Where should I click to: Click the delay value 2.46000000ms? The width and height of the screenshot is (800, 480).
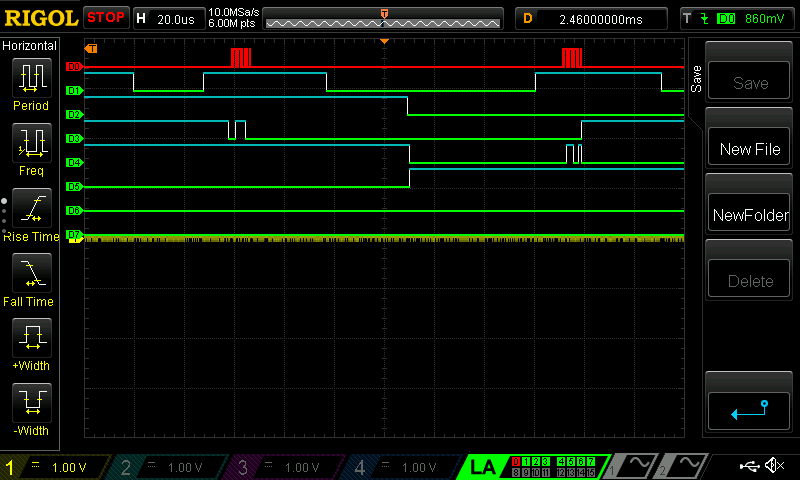601,19
